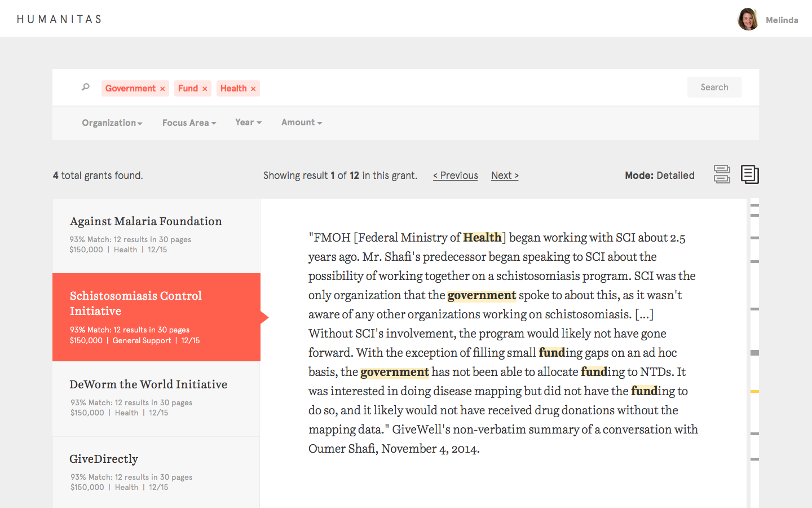
Task: Remove the Government search tag
Action: [162, 89]
